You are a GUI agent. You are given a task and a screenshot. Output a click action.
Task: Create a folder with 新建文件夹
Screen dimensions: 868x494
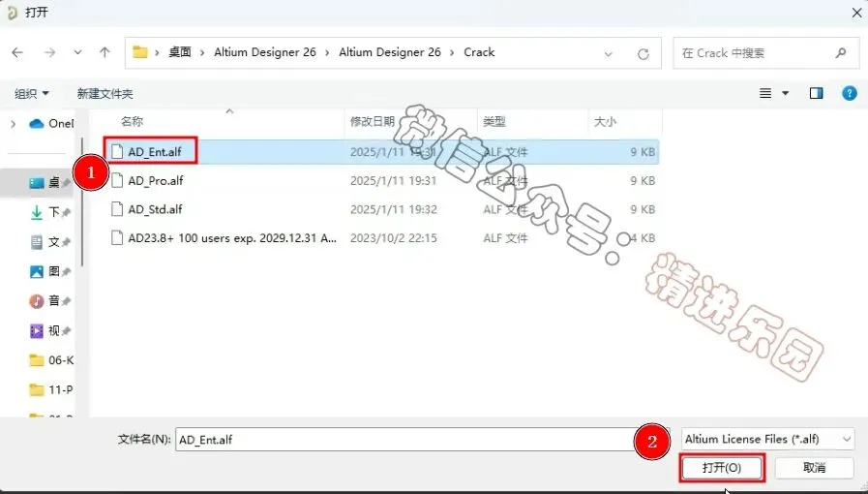105,94
